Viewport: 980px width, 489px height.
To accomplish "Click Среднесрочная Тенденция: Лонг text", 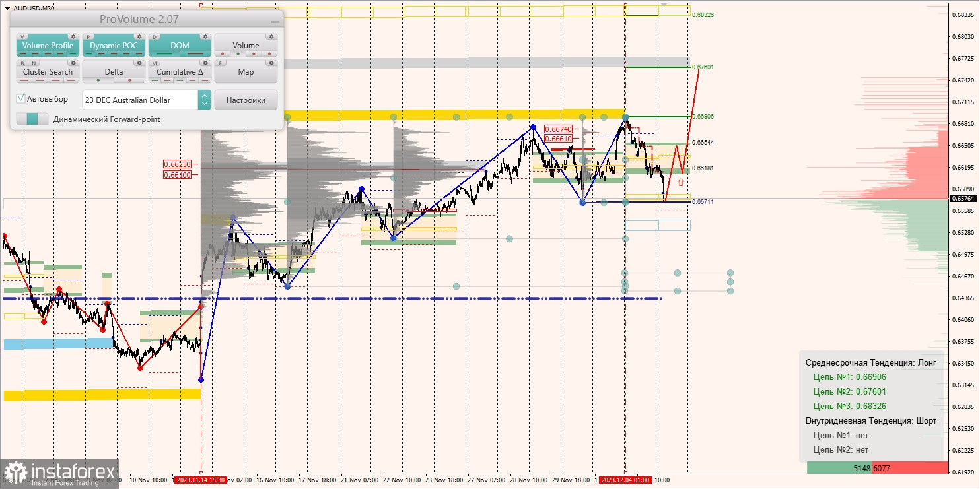I will [x=871, y=363].
